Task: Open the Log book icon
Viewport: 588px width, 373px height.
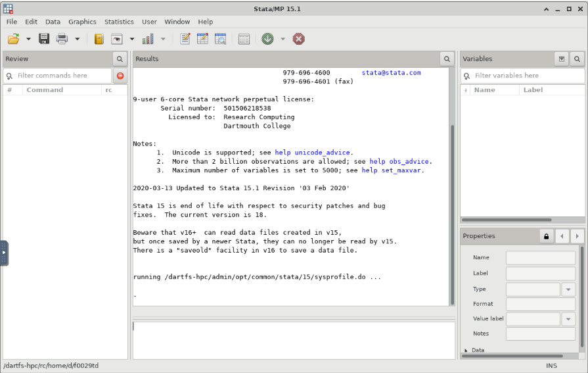Action: click(x=99, y=39)
